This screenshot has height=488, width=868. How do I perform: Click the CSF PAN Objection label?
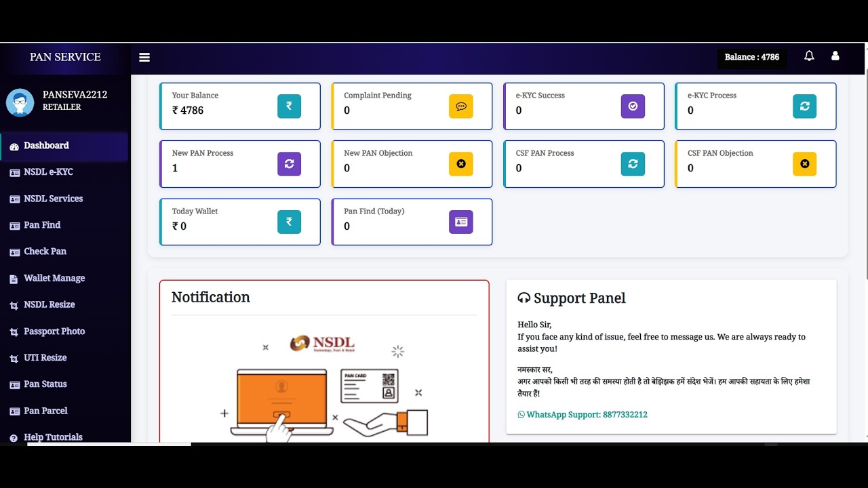coord(720,153)
